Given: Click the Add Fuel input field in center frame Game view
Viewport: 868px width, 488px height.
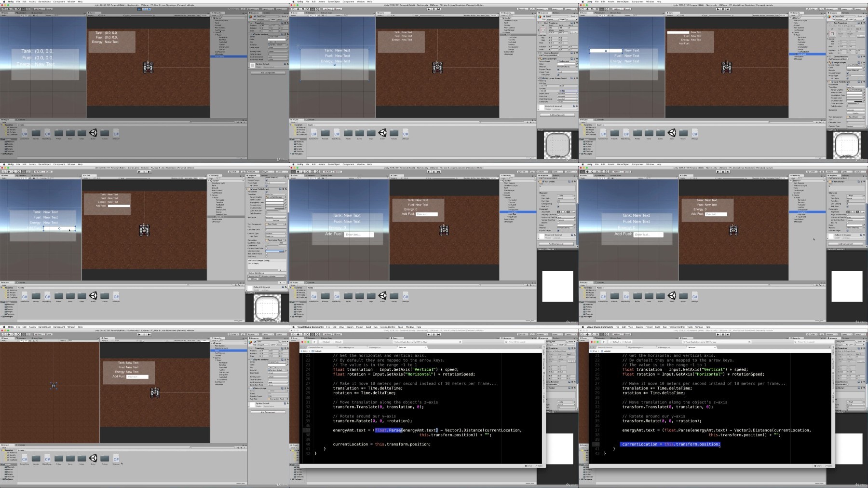Looking at the screenshot, I should click(x=426, y=214).
